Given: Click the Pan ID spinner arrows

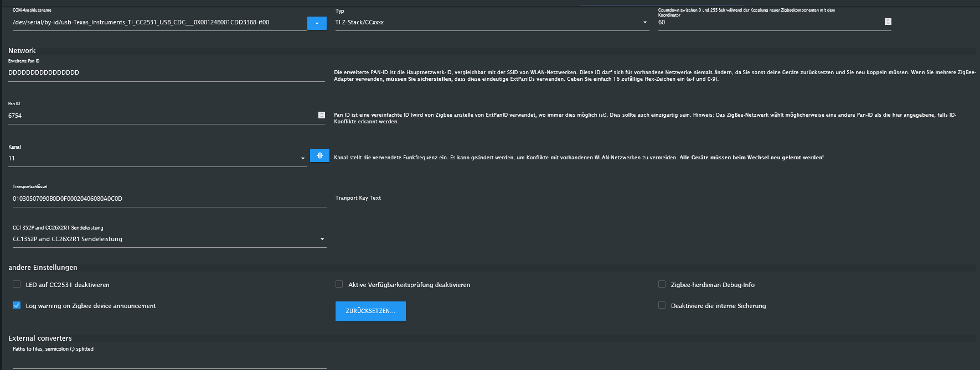Looking at the screenshot, I should 322,115.
